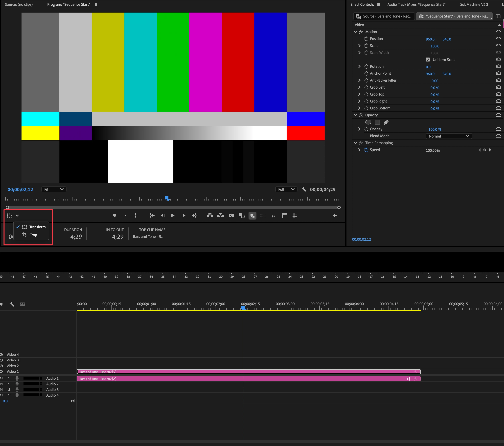
Task: Click the Opacity 100.0 % value
Action: (x=435, y=129)
